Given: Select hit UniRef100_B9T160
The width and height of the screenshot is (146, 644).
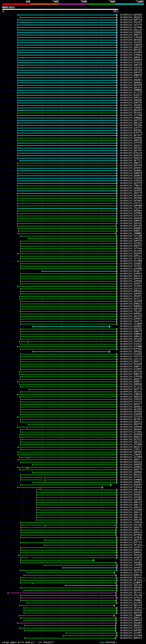Looking at the screenshot, I should click(131, 148).
